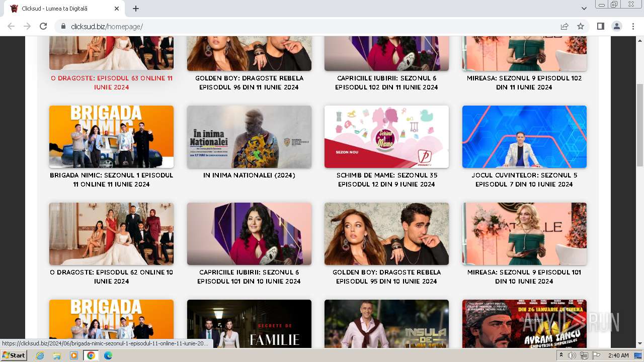Open Microsoft Edge from the taskbar
Image resolution: width=644 pixels, height=362 pixels.
click(x=108, y=355)
